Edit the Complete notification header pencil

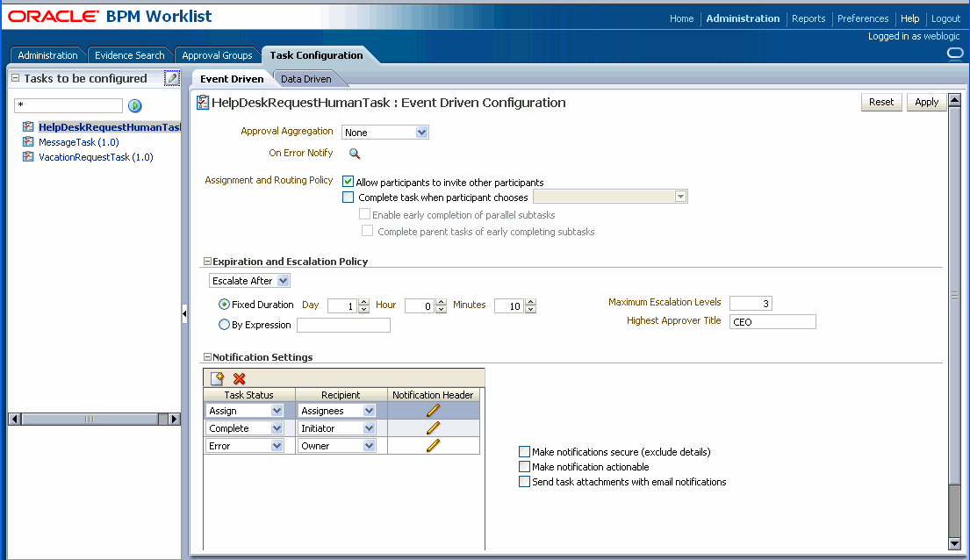(x=433, y=427)
